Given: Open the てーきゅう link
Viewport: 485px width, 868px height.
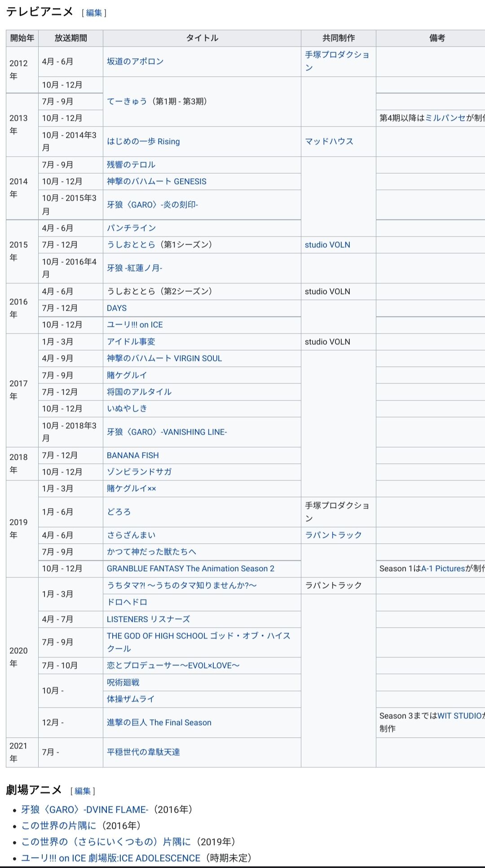Looking at the screenshot, I should tap(127, 101).
